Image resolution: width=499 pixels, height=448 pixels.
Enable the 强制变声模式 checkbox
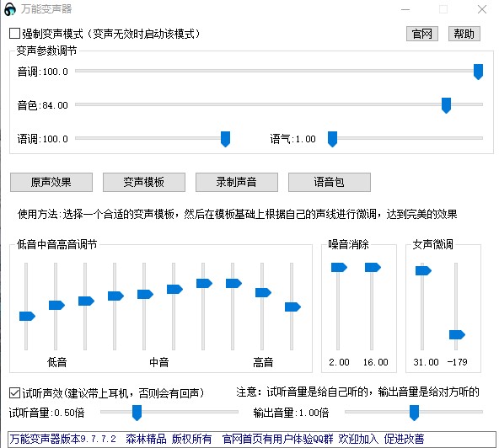point(15,34)
